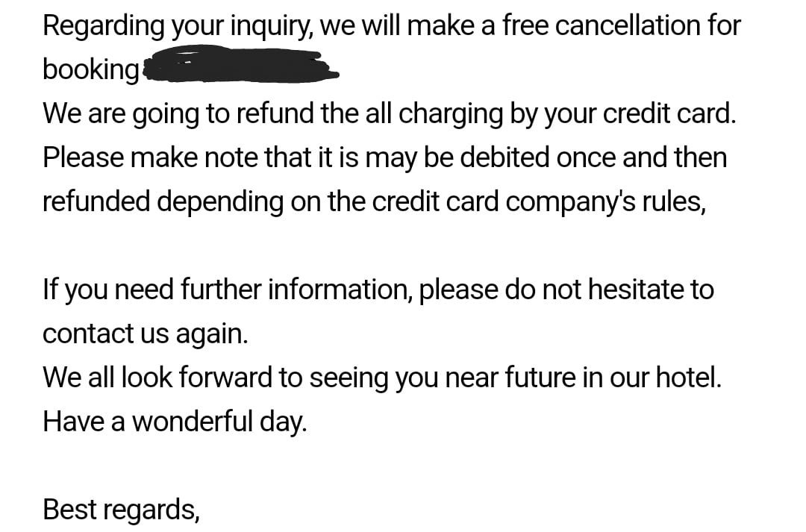Click the line "Have a wonderful day."
806x532 pixels.
(x=175, y=422)
